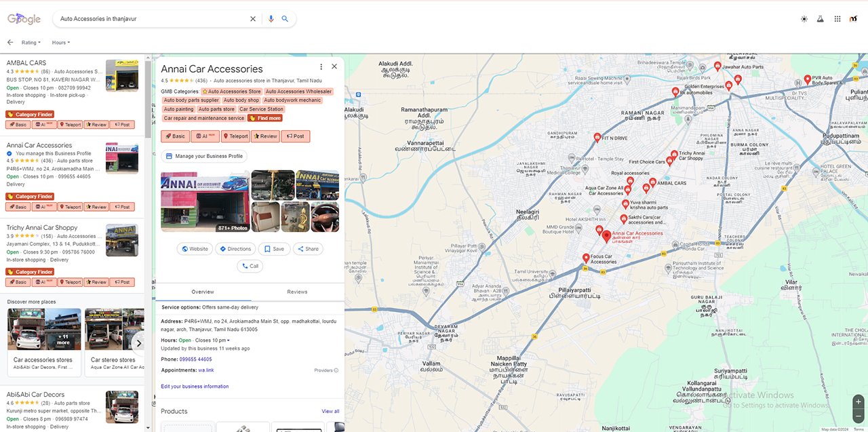The height and width of the screenshot is (432, 868).
Task: Click the Call button
Action: 250,266
